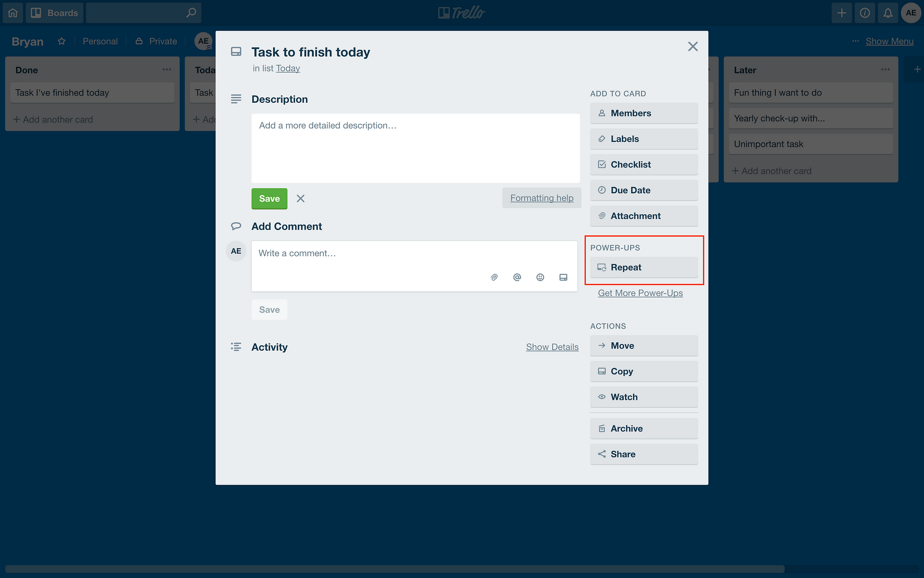Click the Watch action toggle
This screenshot has width=924, height=578.
tap(643, 397)
